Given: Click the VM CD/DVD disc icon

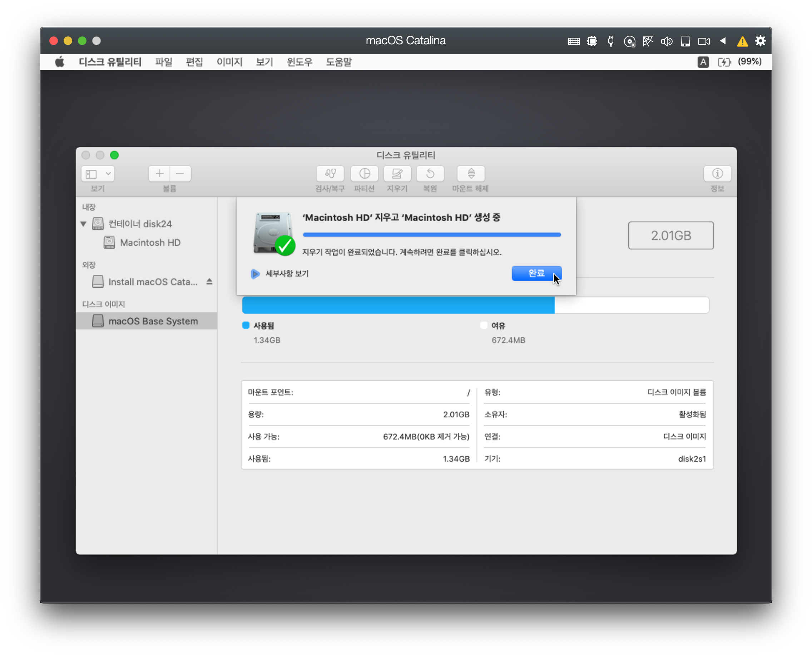Looking at the screenshot, I should 629,41.
